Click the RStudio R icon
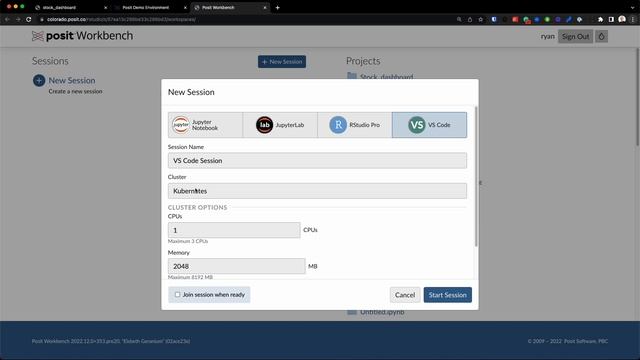 (x=338, y=125)
